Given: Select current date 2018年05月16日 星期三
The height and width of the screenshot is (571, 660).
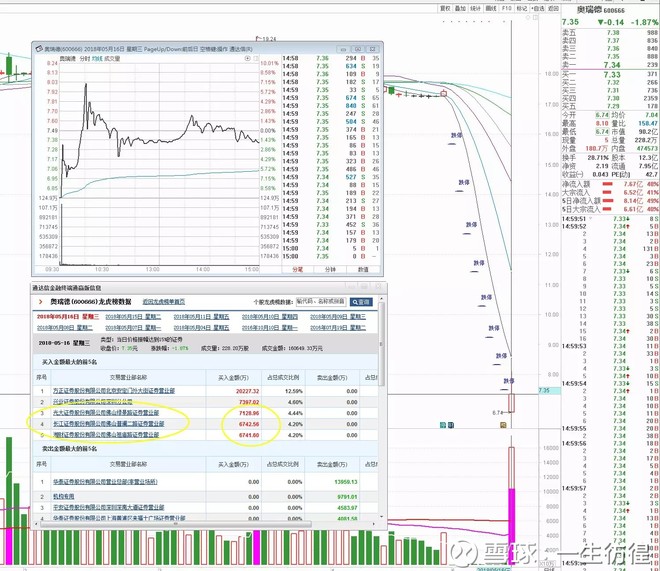Looking at the screenshot, I should click(68, 316).
